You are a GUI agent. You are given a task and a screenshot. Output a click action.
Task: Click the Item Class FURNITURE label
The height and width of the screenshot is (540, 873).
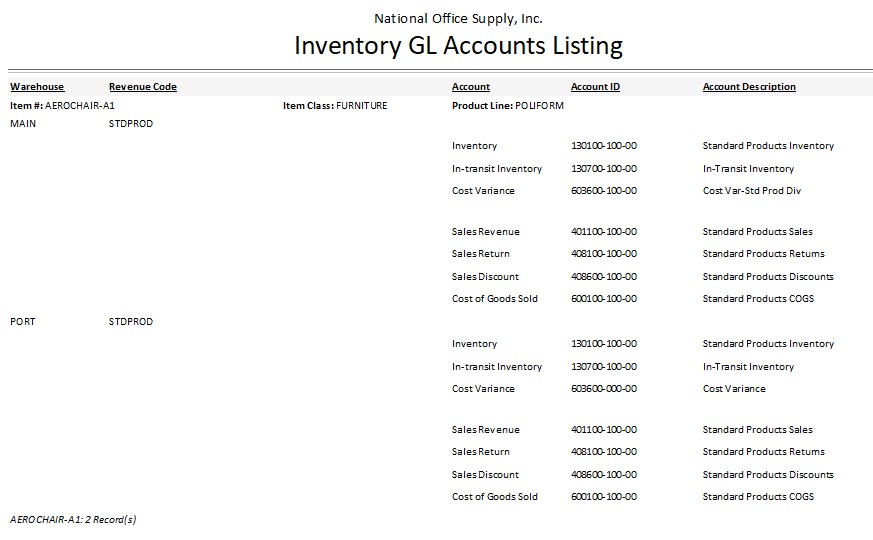pos(335,105)
